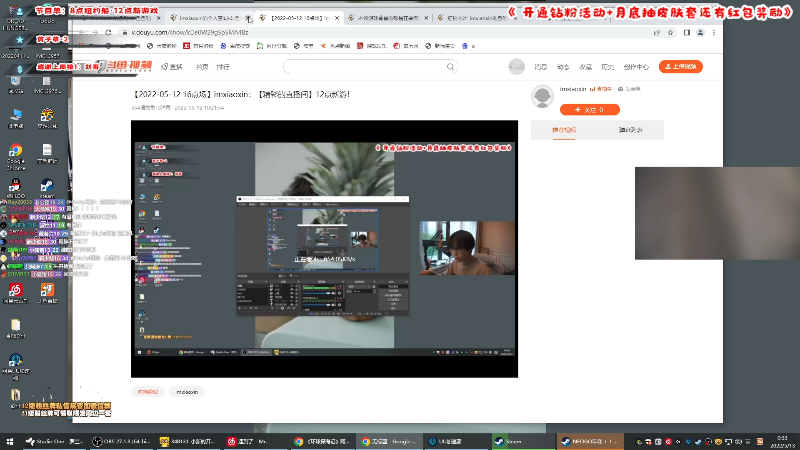Switch to UU accelerator on the taskbar
Screen dimensions: 800x450
coord(456,441)
